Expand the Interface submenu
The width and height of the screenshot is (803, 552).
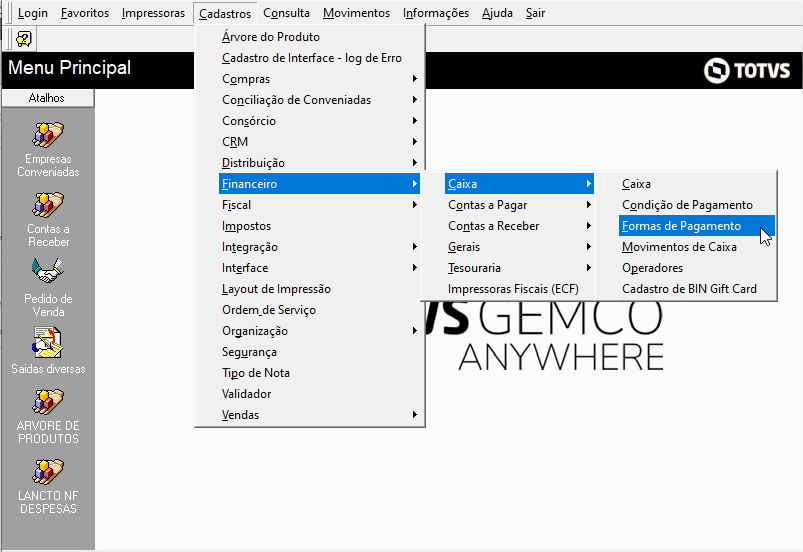click(320, 268)
